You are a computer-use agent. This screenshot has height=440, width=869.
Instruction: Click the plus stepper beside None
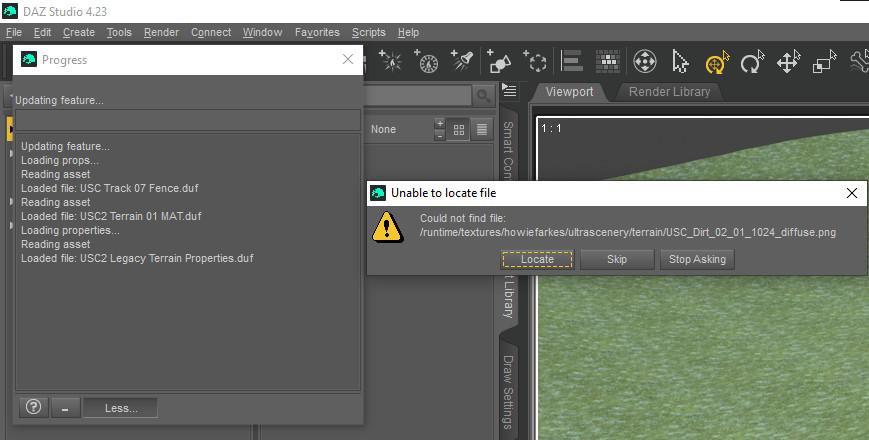pyautogui.click(x=440, y=124)
